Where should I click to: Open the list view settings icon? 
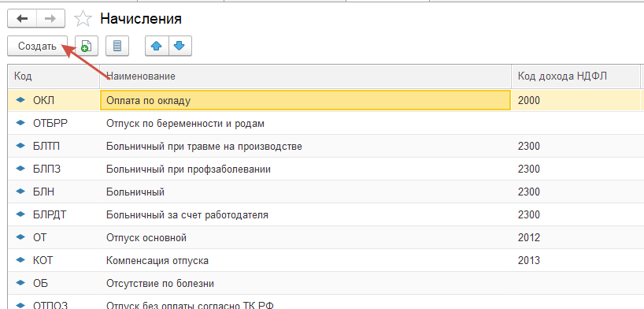(x=117, y=46)
